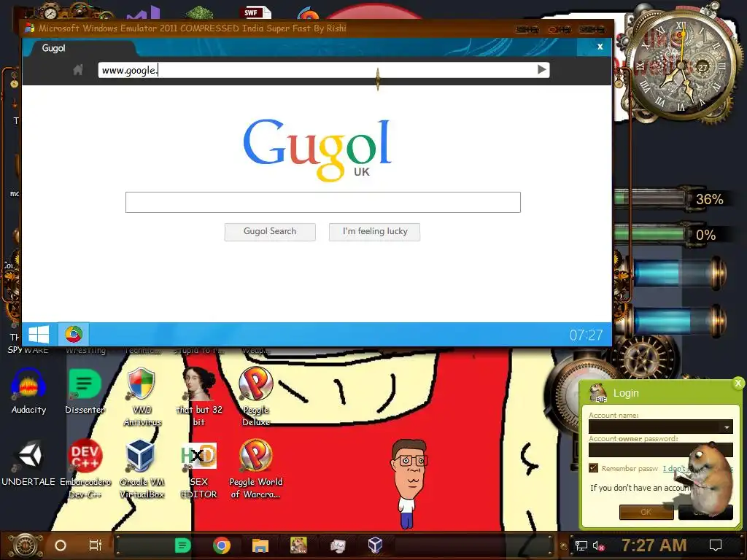Click the 07:27 emulator taskbar clock

pos(586,335)
